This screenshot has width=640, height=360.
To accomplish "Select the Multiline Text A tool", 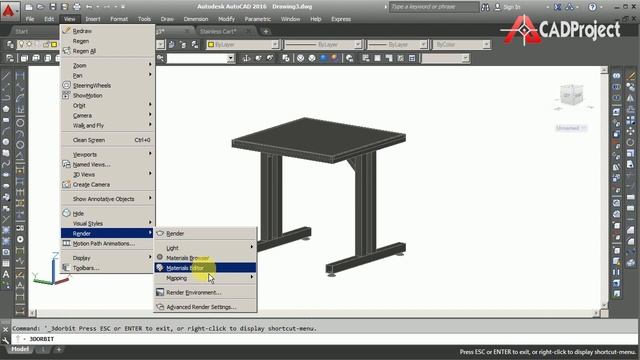I will 6,274.
